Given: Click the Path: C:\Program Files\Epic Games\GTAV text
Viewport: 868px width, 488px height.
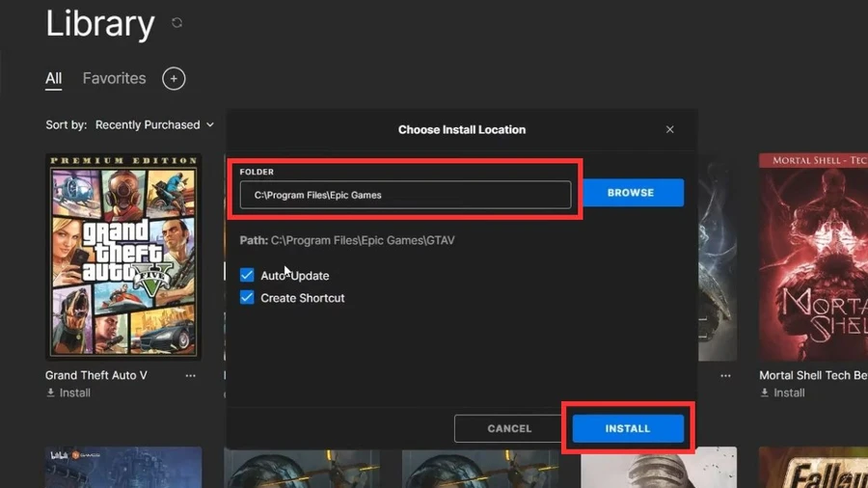Looking at the screenshot, I should coord(347,240).
